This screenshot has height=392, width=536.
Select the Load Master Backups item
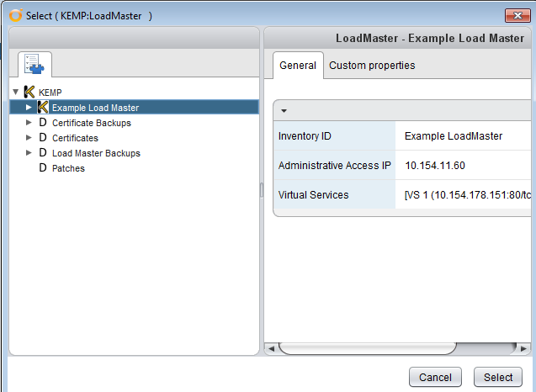96,153
